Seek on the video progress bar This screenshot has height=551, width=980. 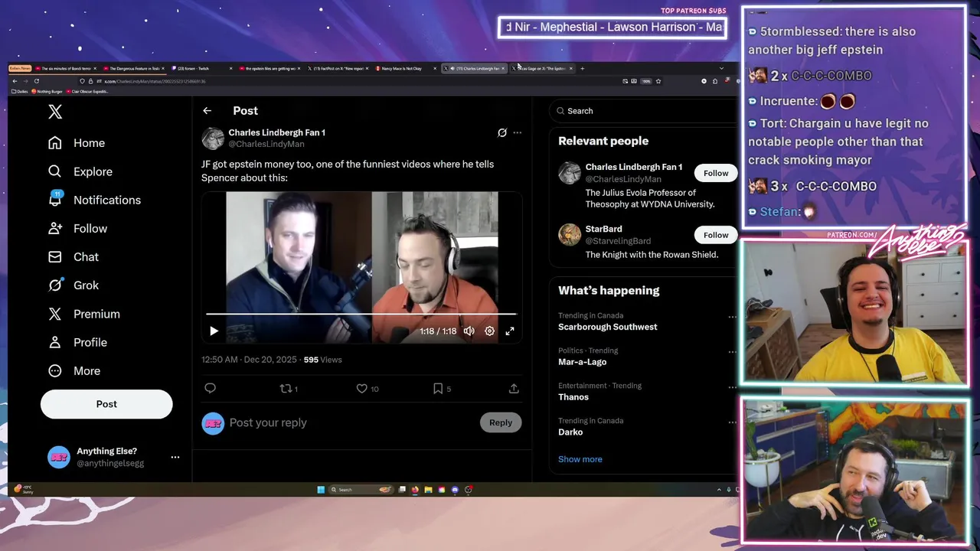point(361,314)
